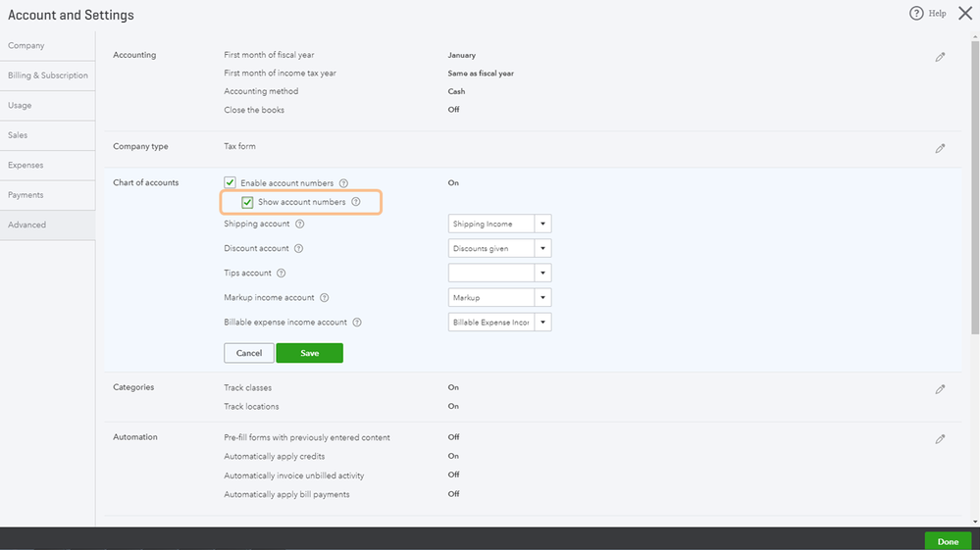Switch to Billing & Subscription tab

tap(47, 75)
